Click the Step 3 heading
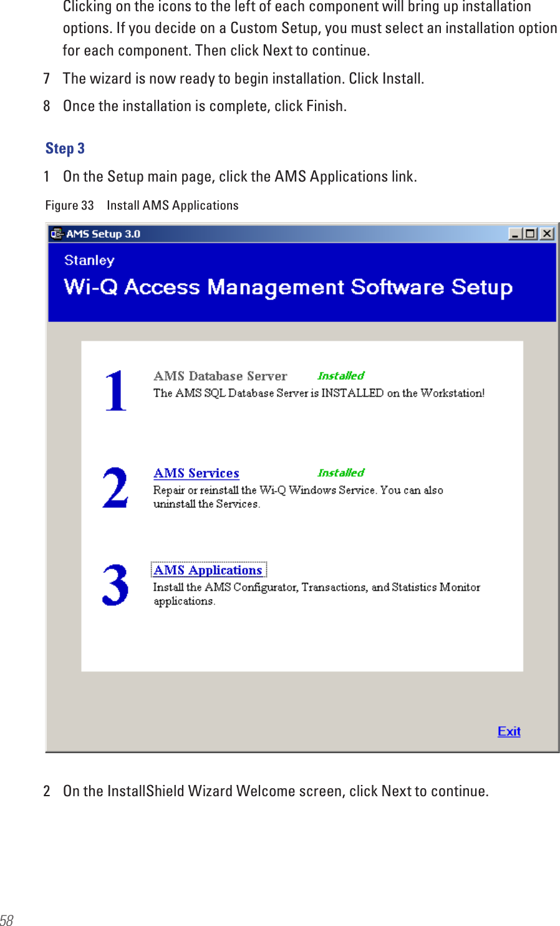560x926 pixels. click(65, 149)
